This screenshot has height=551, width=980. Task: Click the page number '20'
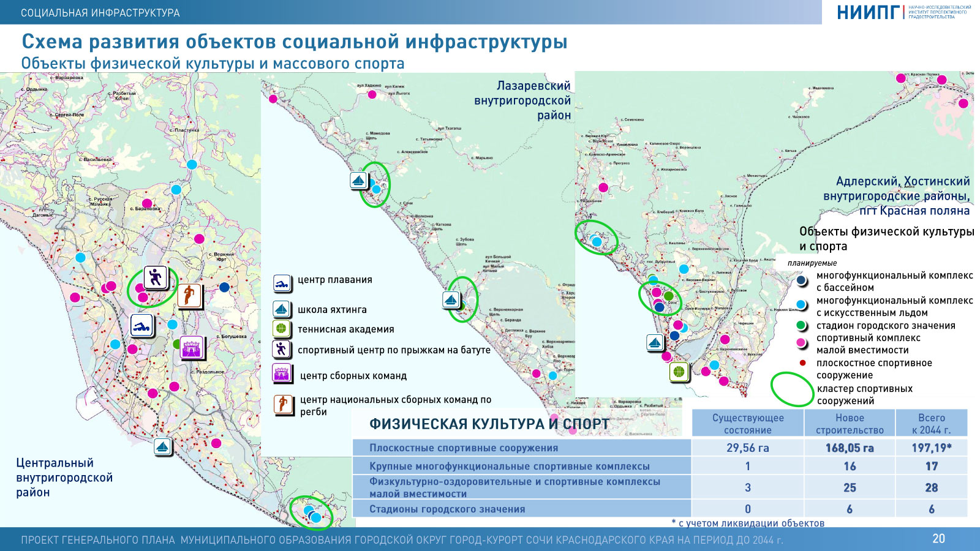(939, 539)
